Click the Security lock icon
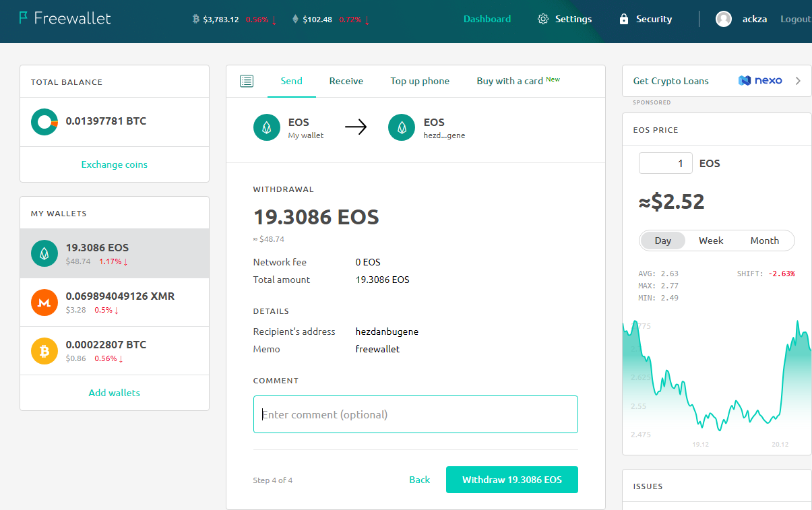The height and width of the screenshot is (510, 812). tap(624, 19)
